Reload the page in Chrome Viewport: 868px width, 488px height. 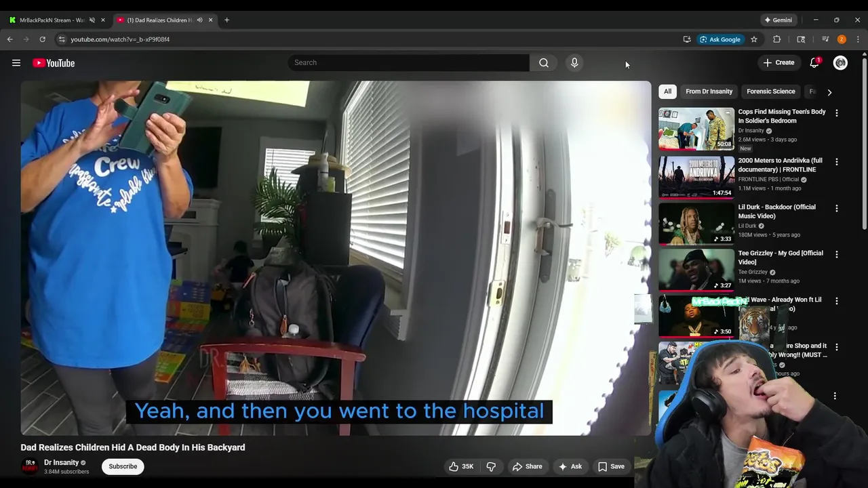42,39
